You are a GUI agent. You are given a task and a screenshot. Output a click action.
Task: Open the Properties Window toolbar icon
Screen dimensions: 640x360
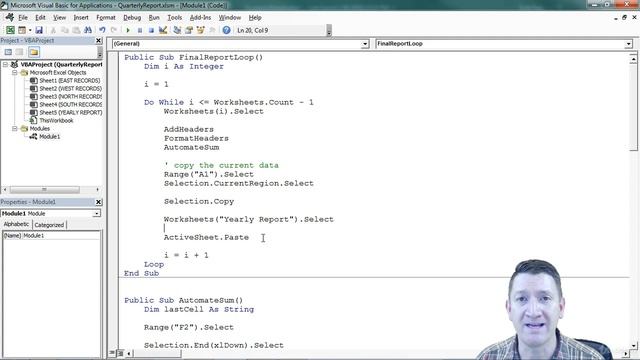click(189, 30)
